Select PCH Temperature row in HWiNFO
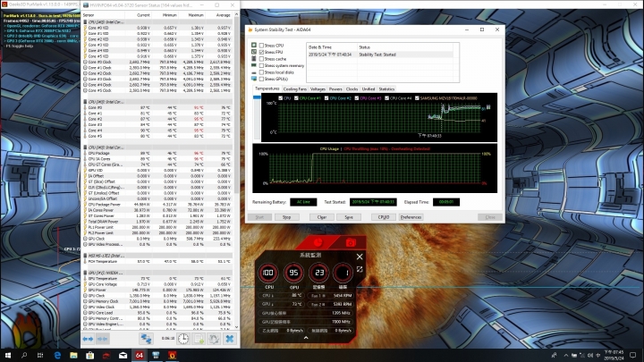The image size is (644, 362). (x=158, y=261)
